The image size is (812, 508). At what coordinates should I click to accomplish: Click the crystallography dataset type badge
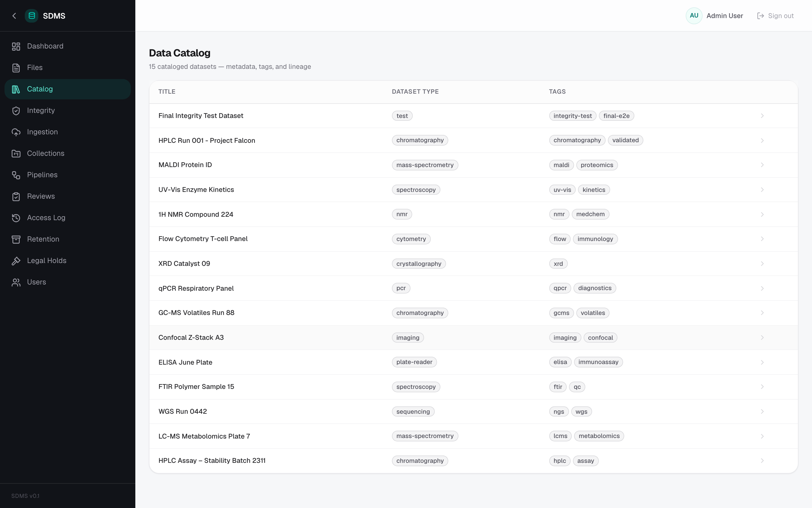click(x=419, y=264)
